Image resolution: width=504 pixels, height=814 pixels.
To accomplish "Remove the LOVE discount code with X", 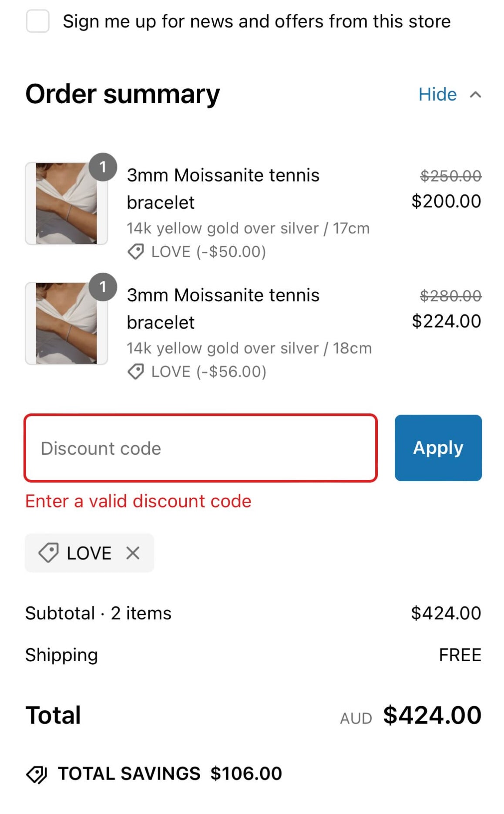I will pos(133,553).
